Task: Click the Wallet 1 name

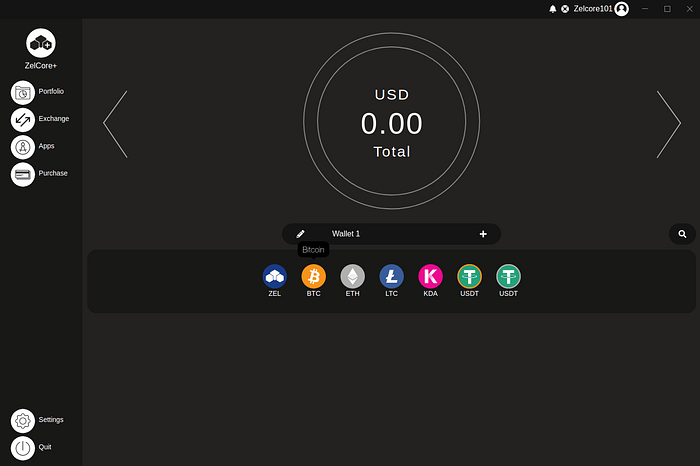Action: click(x=346, y=233)
